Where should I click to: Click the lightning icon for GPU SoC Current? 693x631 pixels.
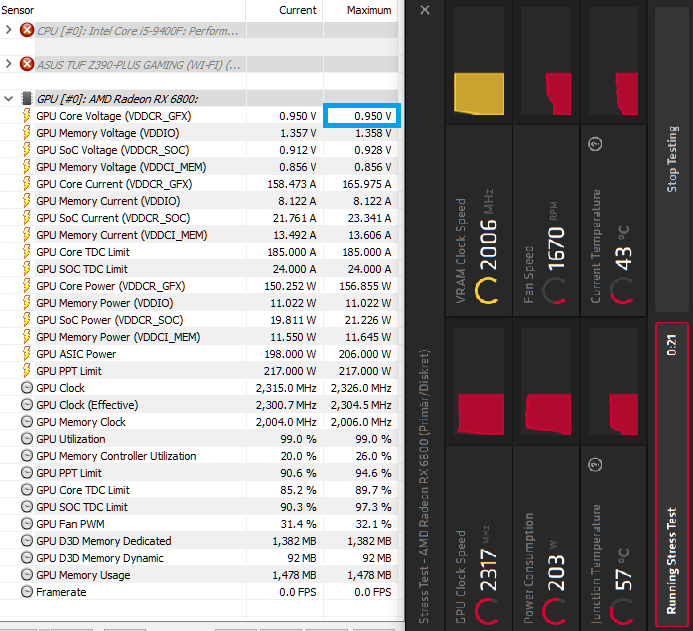tap(27, 218)
